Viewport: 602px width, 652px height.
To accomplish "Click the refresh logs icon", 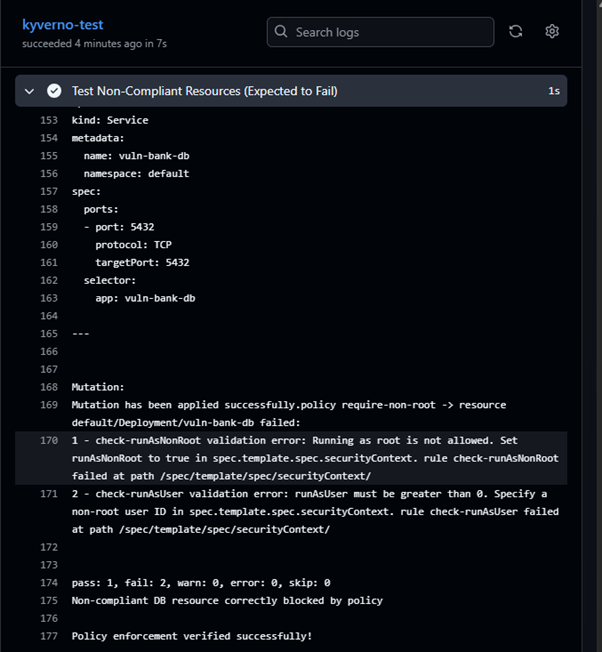I will (516, 31).
